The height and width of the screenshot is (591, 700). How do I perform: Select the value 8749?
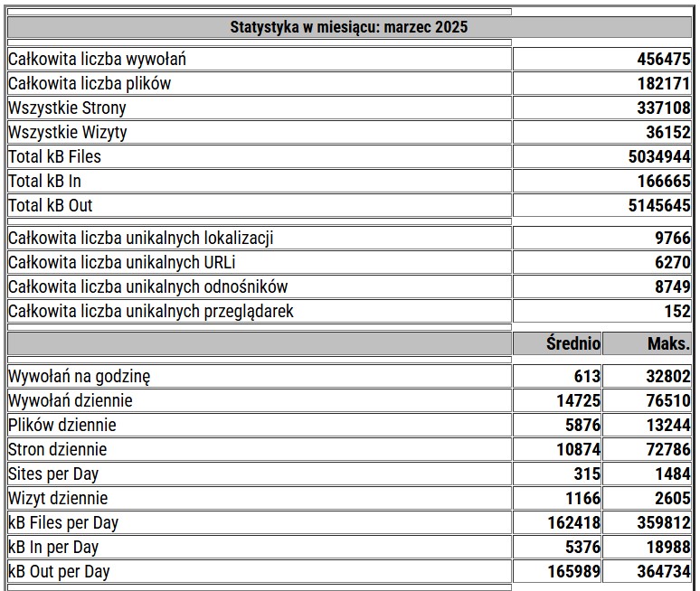click(x=672, y=286)
